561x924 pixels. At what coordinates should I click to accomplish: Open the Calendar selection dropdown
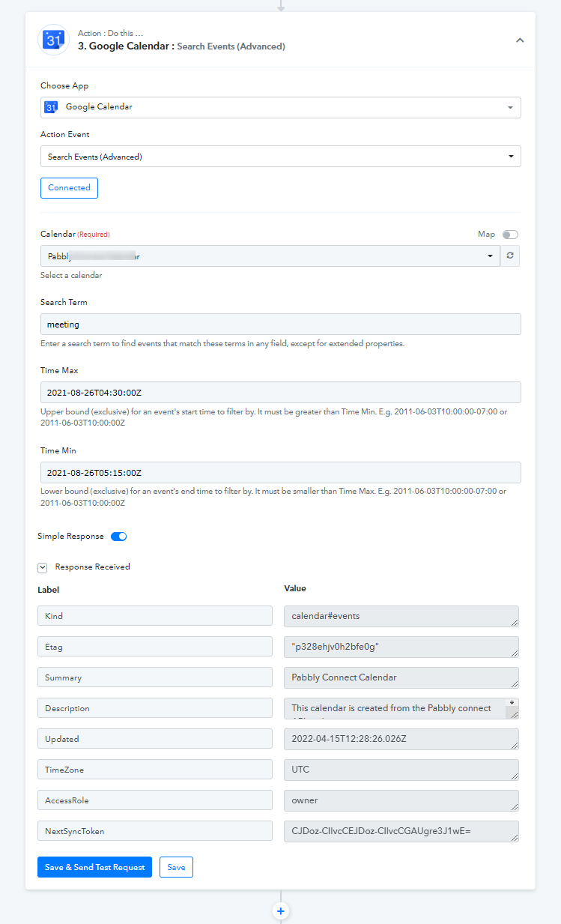pyautogui.click(x=270, y=256)
